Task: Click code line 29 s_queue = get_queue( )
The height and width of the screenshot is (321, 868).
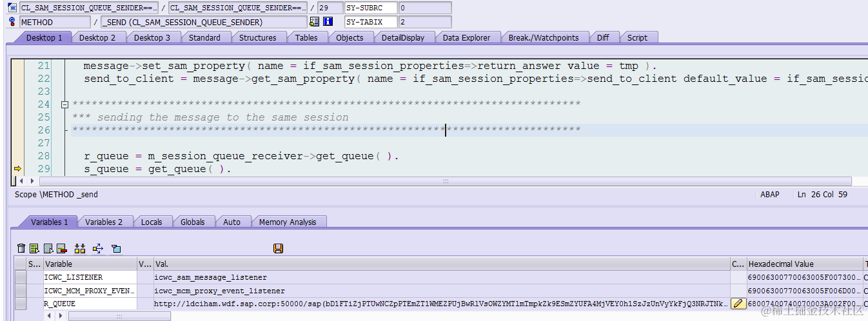Action: pyautogui.click(x=157, y=169)
